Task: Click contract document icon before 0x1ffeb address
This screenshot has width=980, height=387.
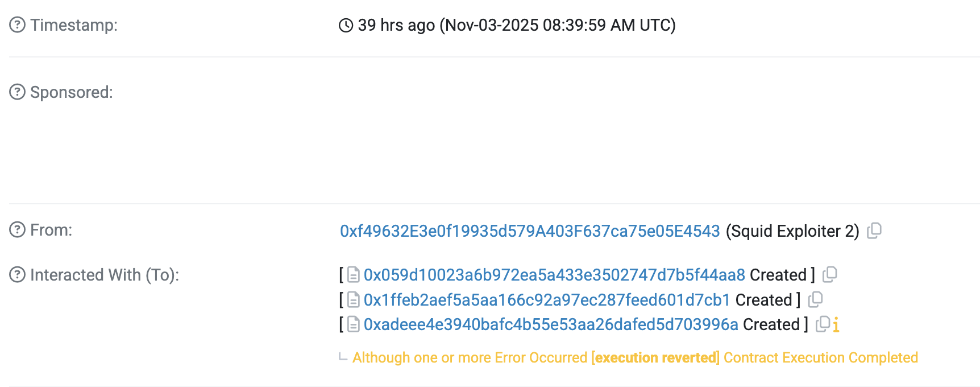Action: tap(354, 300)
